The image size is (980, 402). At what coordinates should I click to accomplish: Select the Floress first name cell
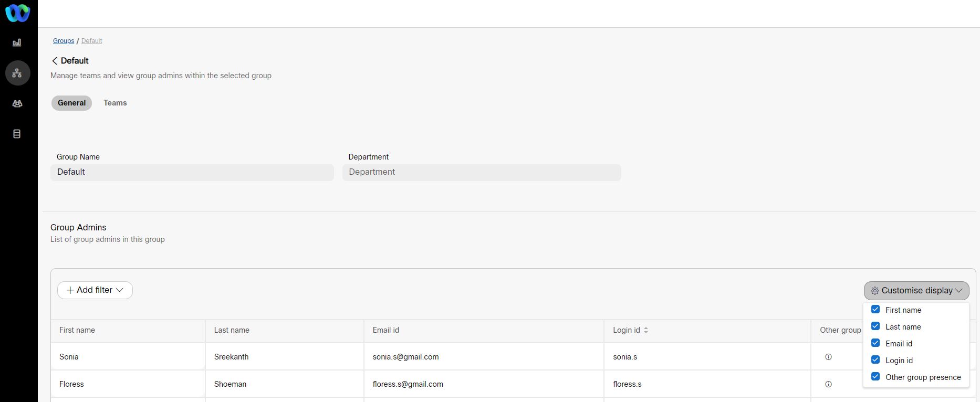click(x=128, y=384)
